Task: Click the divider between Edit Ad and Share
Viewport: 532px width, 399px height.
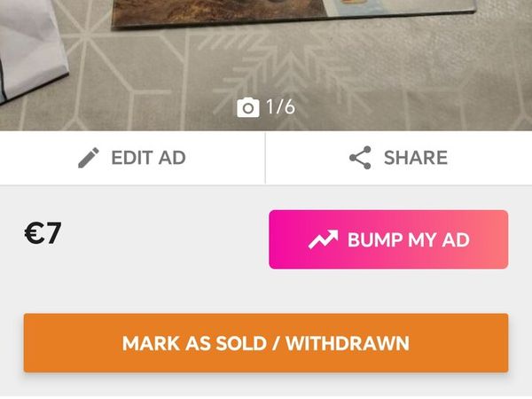Action: coord(265,158)
